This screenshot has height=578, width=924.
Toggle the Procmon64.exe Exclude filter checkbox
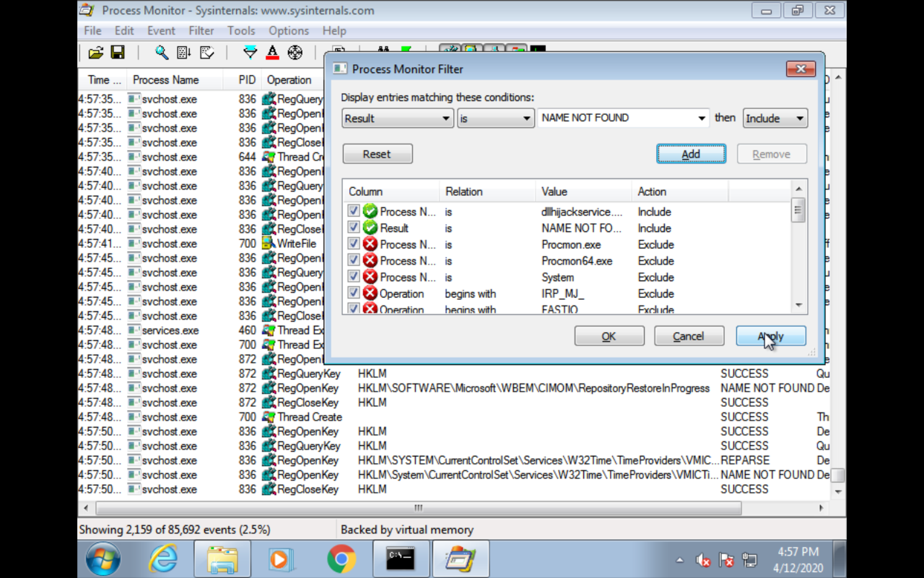click(x=354, y=260)
